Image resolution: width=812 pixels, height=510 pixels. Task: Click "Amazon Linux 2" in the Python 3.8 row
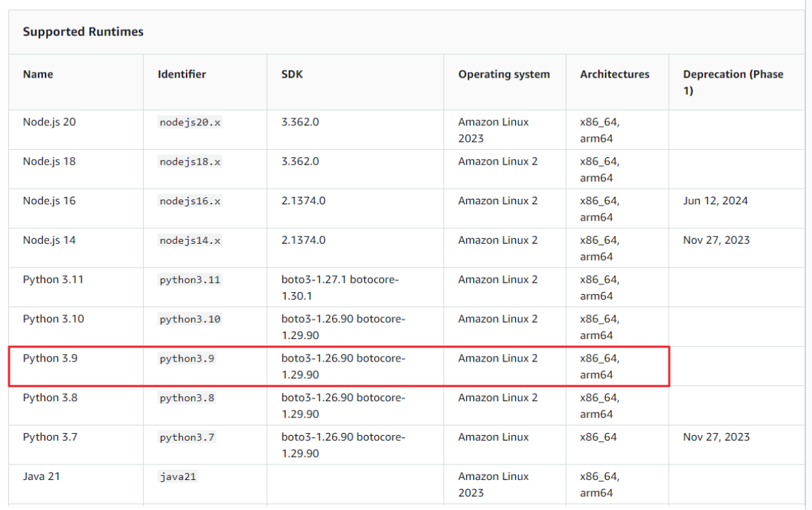(498, 398)
